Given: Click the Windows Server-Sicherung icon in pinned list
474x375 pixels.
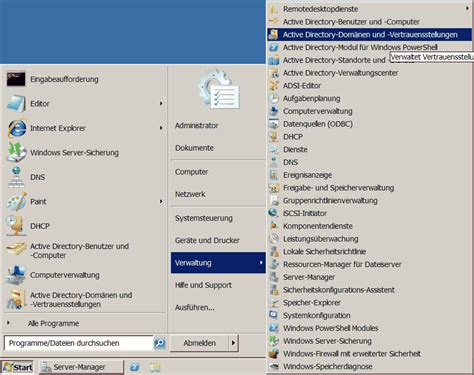Looking at the screenshot, I should point(16,153).
